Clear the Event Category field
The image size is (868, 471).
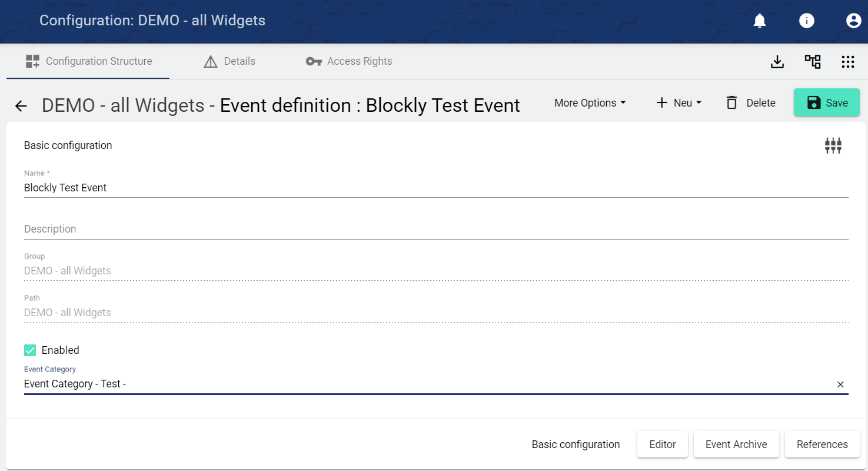[x=840, y=384]
